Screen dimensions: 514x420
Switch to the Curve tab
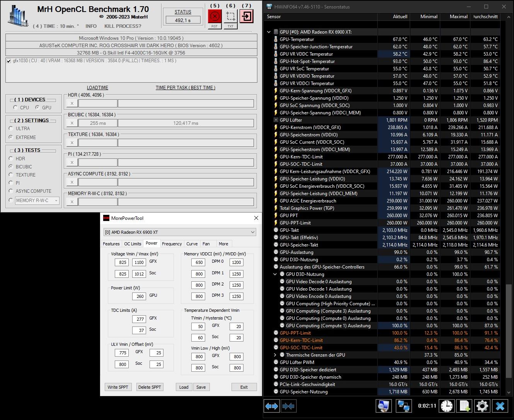[x=192, y=244]
